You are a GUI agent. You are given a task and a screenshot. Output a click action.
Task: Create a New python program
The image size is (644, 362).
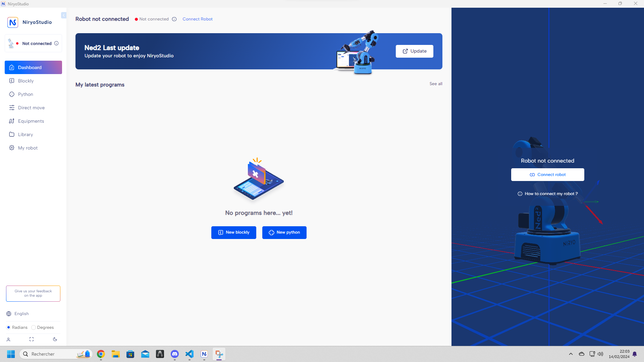point(284,232)
